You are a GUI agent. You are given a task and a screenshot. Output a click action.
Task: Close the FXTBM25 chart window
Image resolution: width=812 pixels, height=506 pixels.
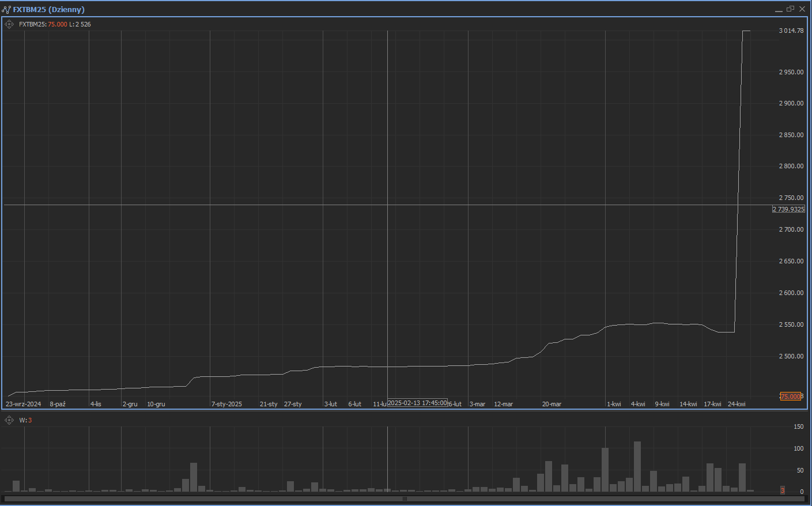pos(802,9)
